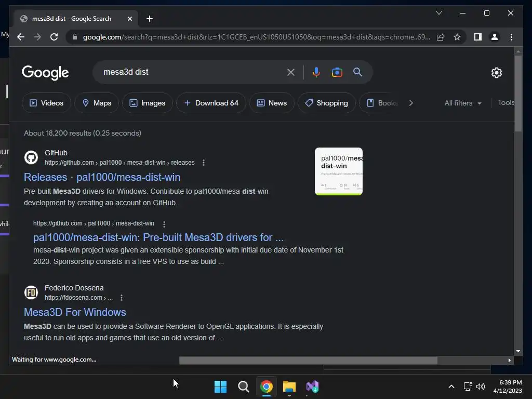View site information lock icon
This screenshot has height=399, width=532.
tap(75, 37)
